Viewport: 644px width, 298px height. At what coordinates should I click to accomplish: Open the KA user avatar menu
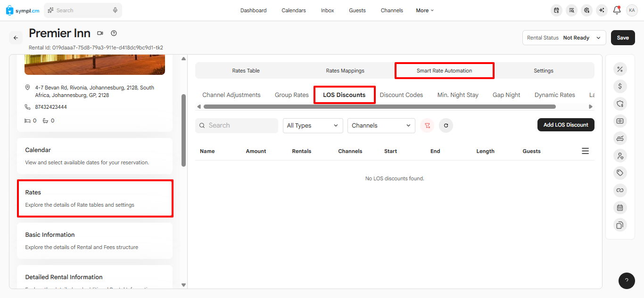click(x=632, y=10)
